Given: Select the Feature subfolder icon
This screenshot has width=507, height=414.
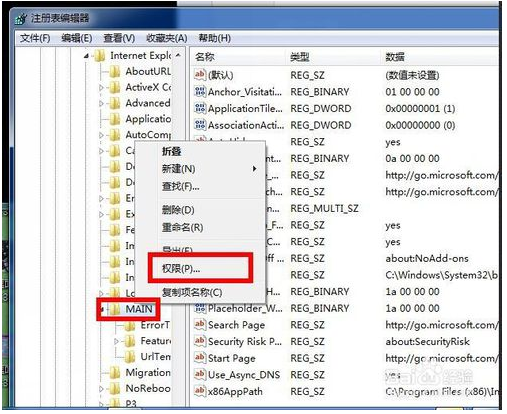Looking at the screenshot, I should click(x=130, y=341).
